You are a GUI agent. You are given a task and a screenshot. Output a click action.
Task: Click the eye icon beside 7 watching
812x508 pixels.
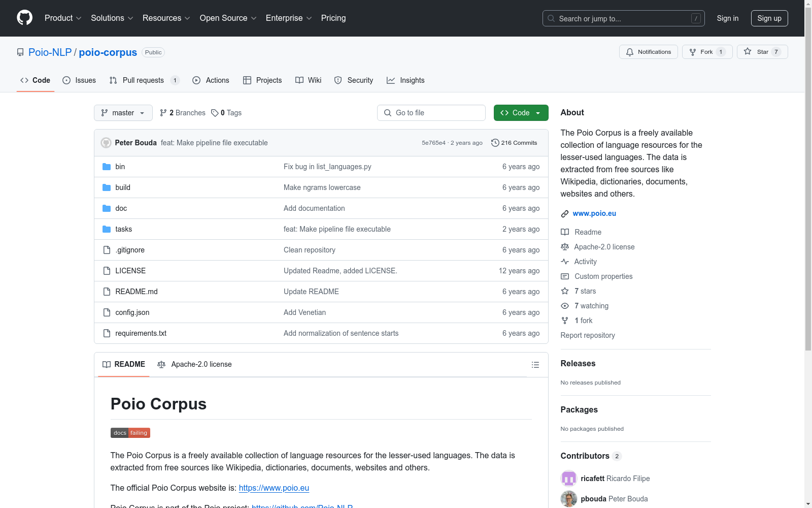pos(565,306)
